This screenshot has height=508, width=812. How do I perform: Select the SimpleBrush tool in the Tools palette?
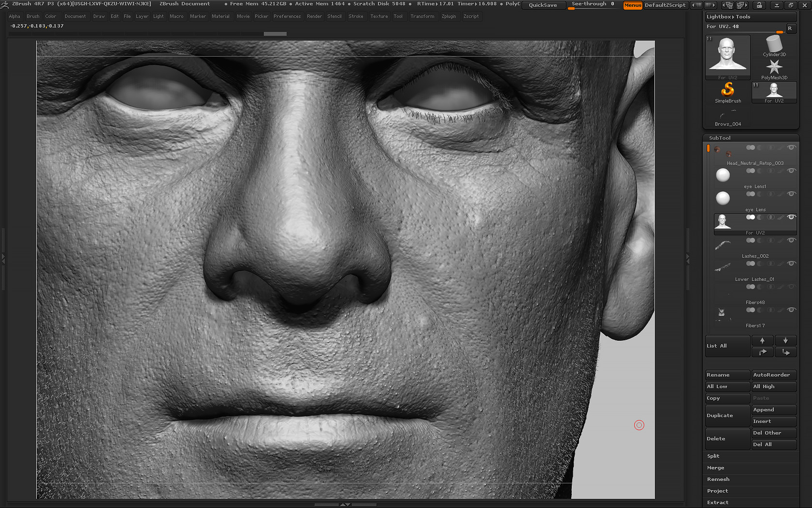(727, 90)
